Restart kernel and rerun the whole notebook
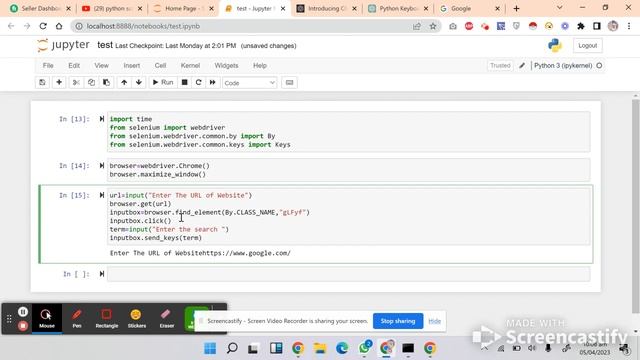 (x=213, y=82)
